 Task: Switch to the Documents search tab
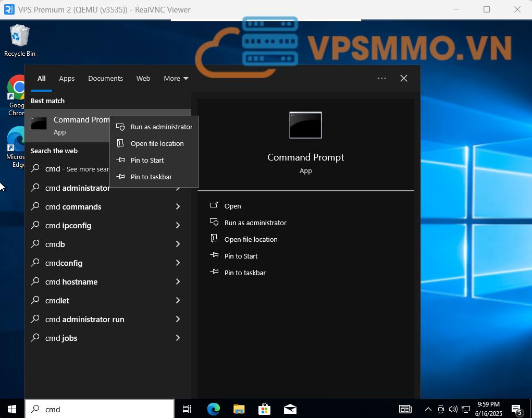pyautogui.click(x=105, y=78)
